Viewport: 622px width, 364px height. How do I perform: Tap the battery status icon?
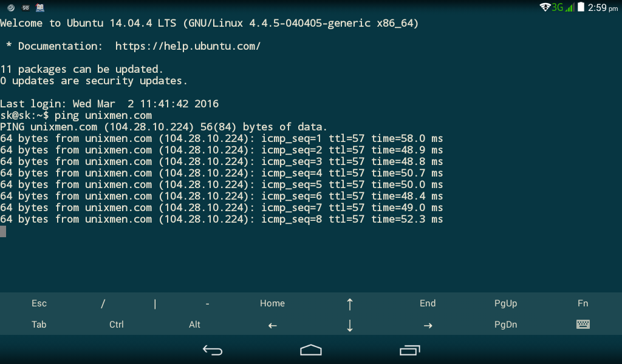click(581, 7)
